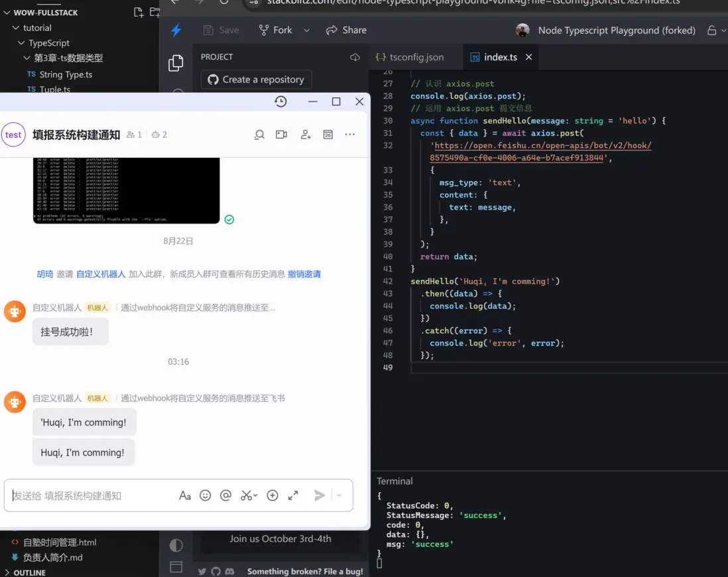Open chat search in group header
The image size is (728, 577).
coord(259,135)
